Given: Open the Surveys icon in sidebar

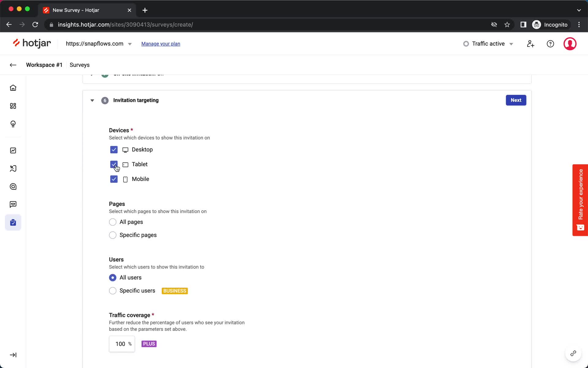Looking at the screenshot, I should 13,222.
